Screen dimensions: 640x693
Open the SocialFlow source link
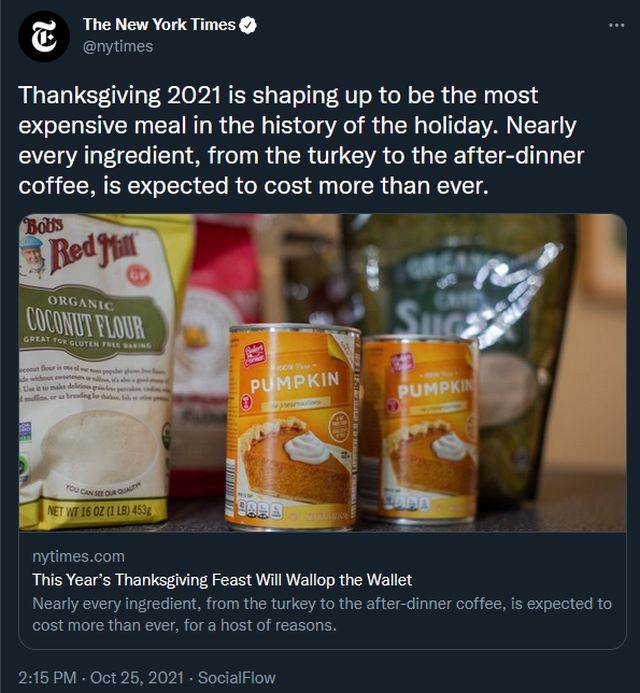(x=237, y=677)
